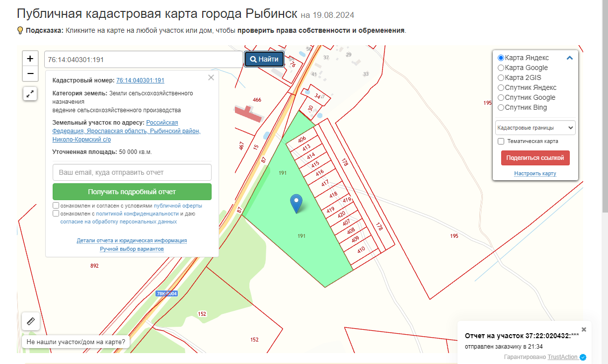Click the Найти search button

point(264,59)
